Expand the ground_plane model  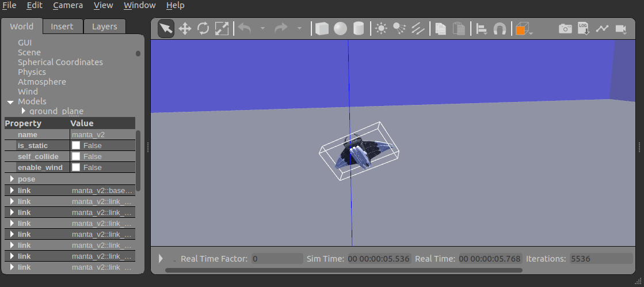coord(24,111)
